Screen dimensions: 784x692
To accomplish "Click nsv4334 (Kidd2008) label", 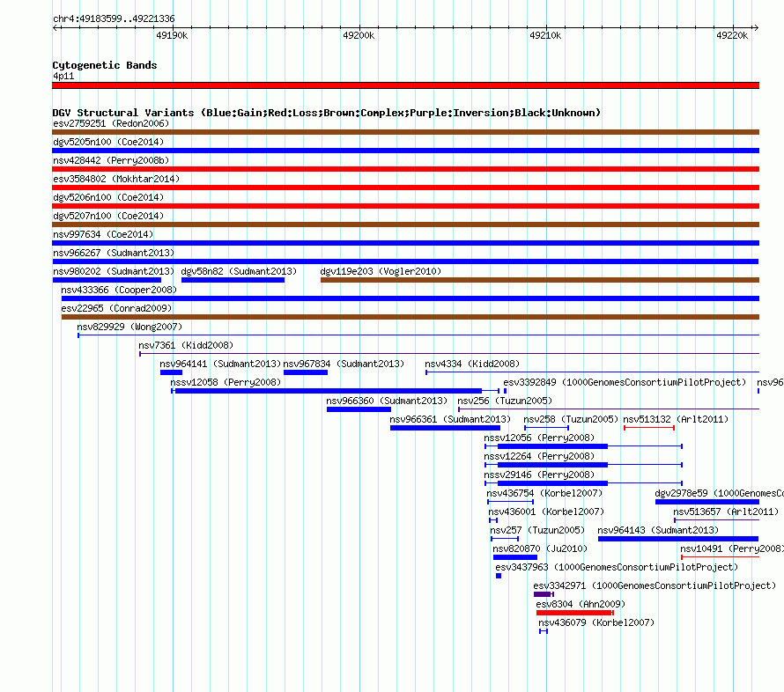I will (x=472, y=364).
